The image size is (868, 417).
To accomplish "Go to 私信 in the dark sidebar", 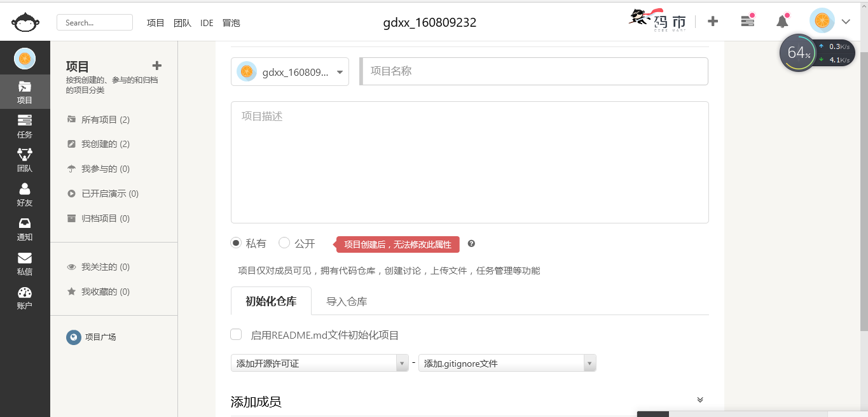I will click(25, 264).
